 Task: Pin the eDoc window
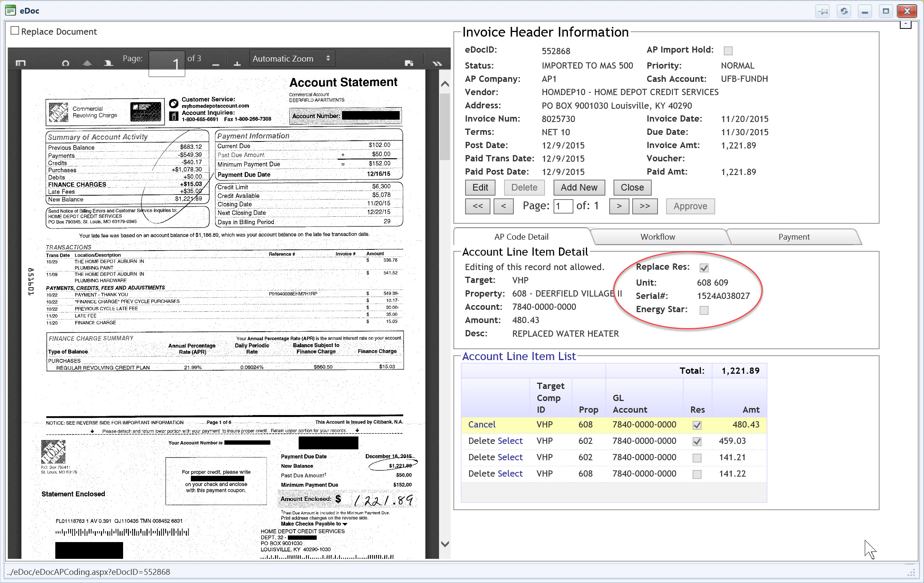click(822, 11)
